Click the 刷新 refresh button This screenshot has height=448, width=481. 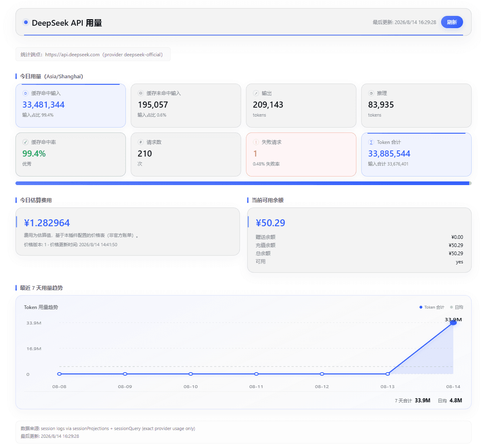(452, 22)
